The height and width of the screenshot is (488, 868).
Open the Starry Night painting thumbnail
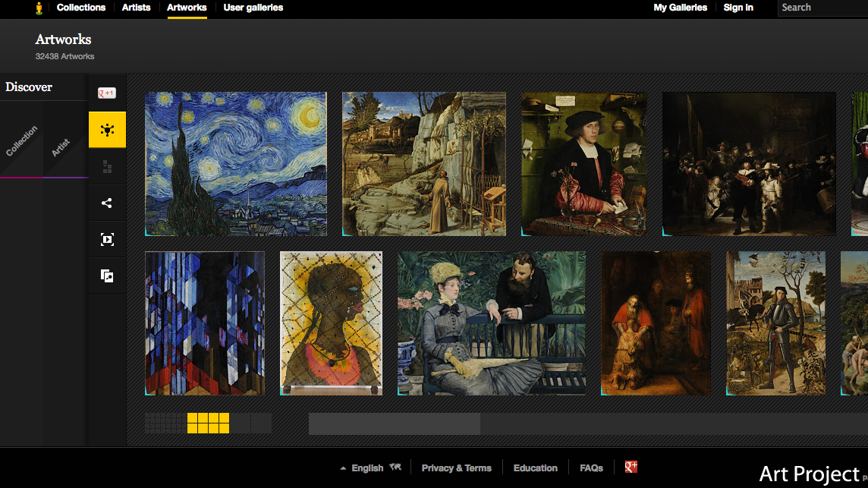pos(236,164)
